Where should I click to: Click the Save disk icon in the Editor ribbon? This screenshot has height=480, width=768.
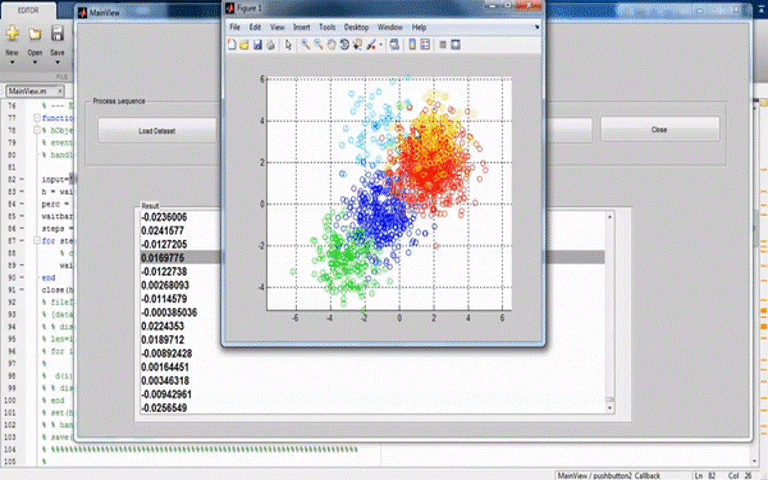coord(57,33)
